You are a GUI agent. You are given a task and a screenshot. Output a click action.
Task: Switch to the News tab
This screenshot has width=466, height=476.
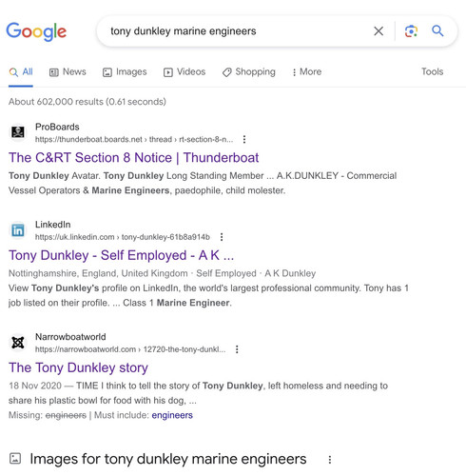(68, 72)
